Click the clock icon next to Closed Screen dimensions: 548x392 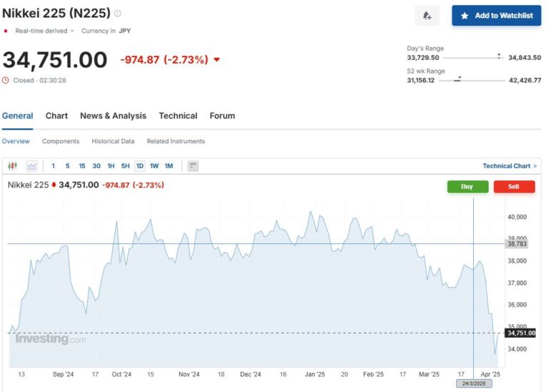tap(6, 81)
